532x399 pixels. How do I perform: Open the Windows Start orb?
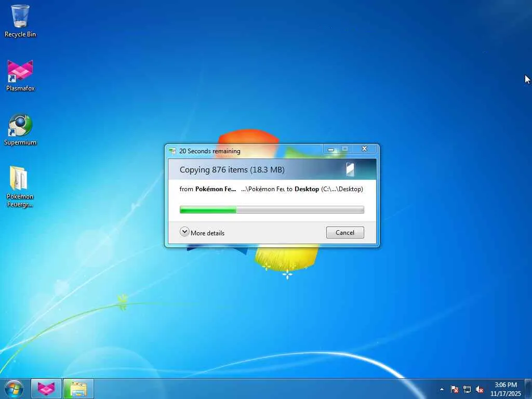coord(14,389)
